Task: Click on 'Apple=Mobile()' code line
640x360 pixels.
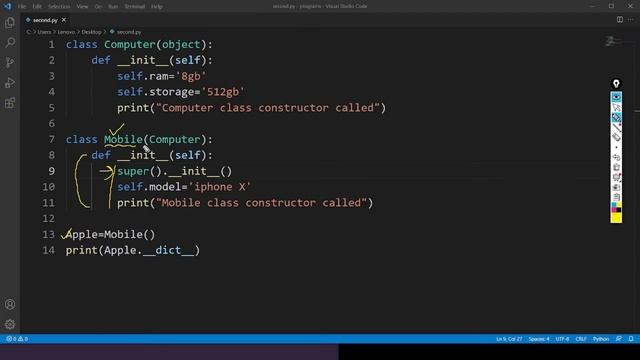Action: coord(111,235)
